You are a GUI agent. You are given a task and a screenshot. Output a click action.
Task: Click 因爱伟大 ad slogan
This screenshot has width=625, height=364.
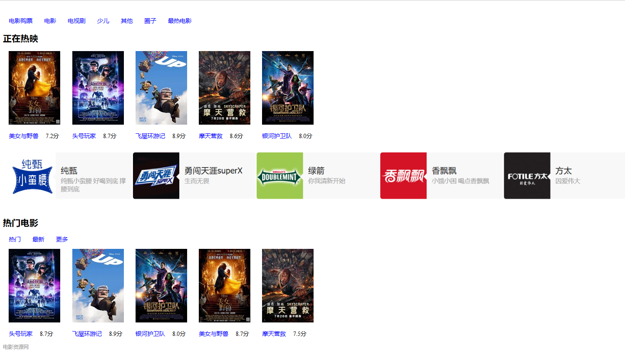tap(568, 181)
